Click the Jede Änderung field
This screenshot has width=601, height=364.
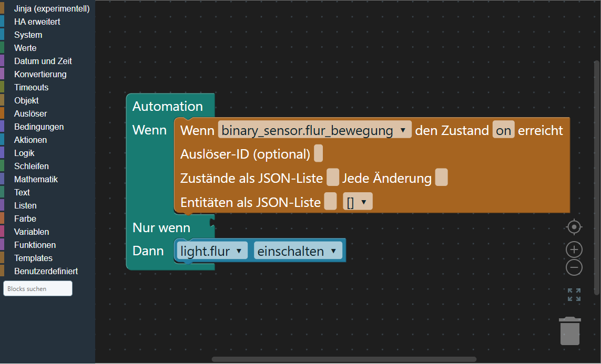[x=441, y=178]
